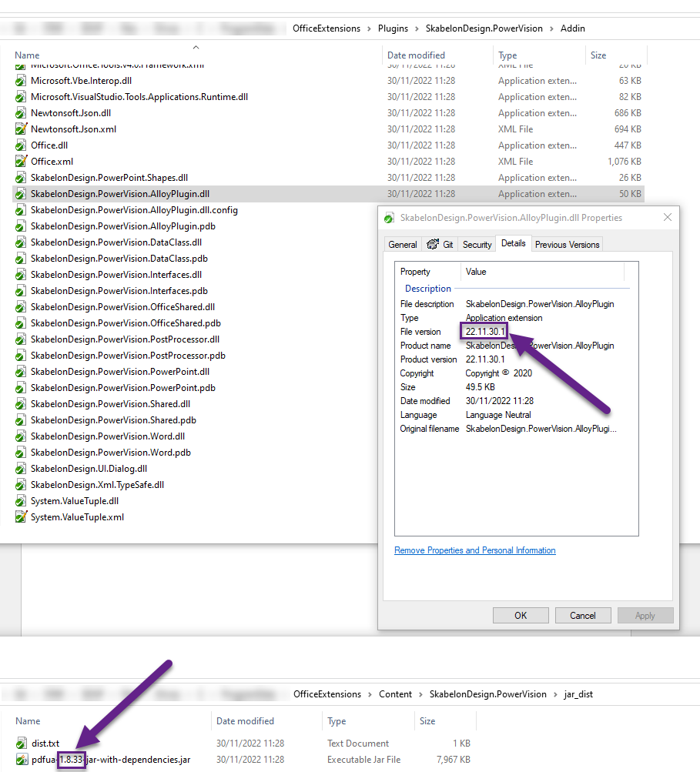Click the jar_dist breadcrumb folder
The image size is (700, 772).
tap(578, 694)
